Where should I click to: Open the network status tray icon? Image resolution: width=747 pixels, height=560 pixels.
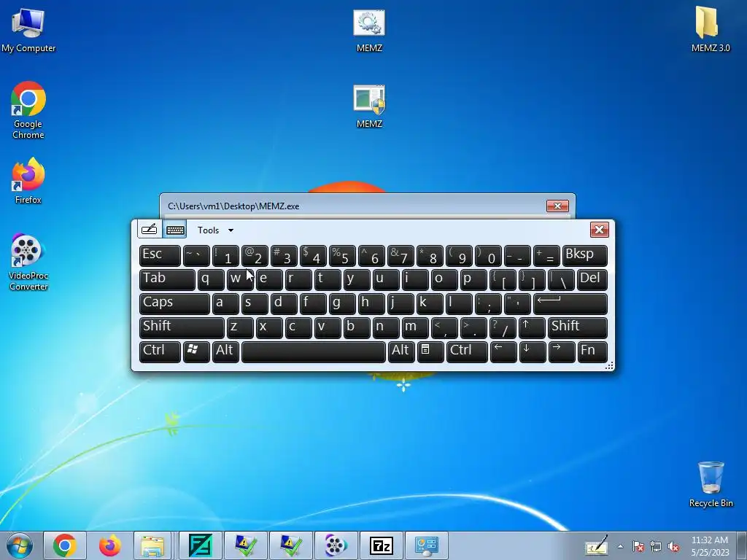click(x=656, y=546)
